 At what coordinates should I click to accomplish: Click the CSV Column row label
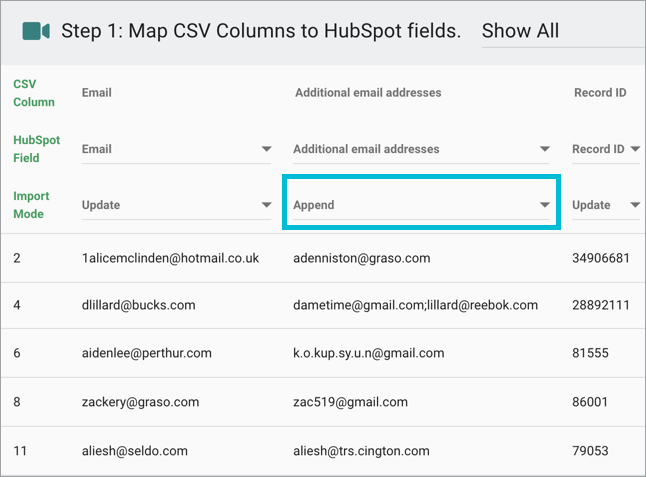coord(34,93)
